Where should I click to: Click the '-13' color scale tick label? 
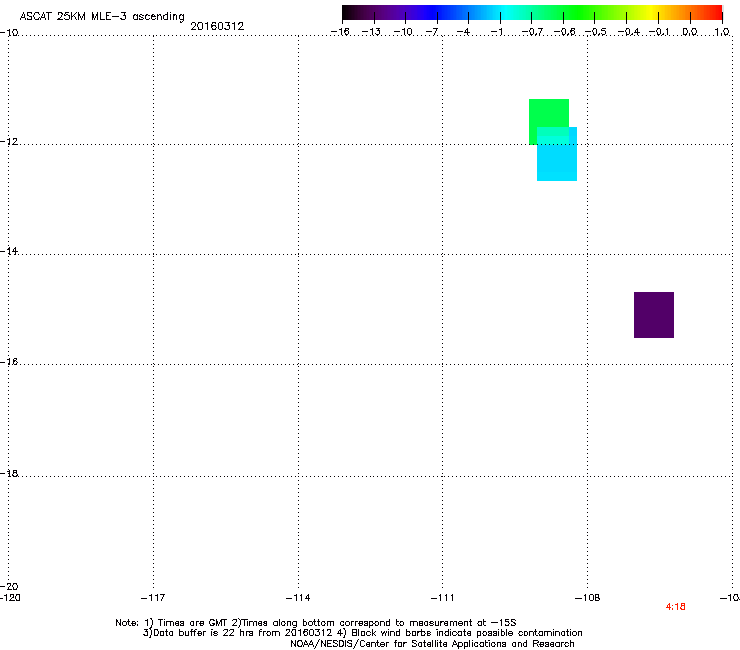(x=371, y=32)
